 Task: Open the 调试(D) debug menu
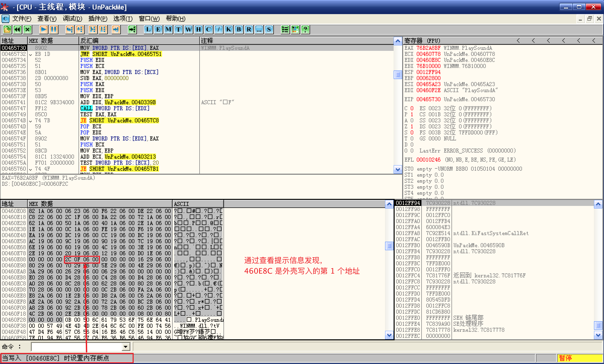click(x=72, y=19)
